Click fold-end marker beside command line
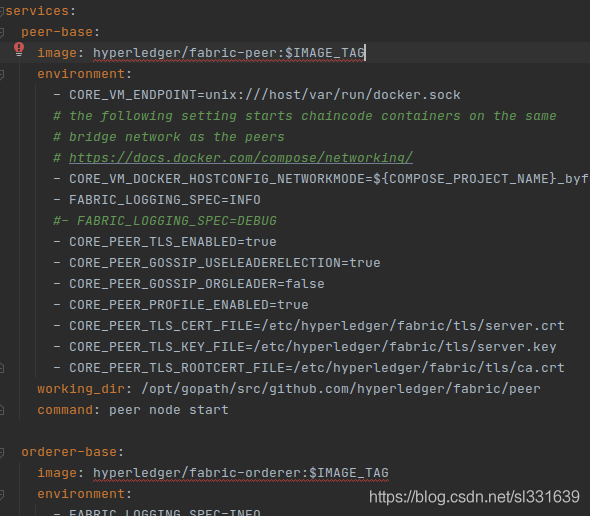 pos(2,410)
